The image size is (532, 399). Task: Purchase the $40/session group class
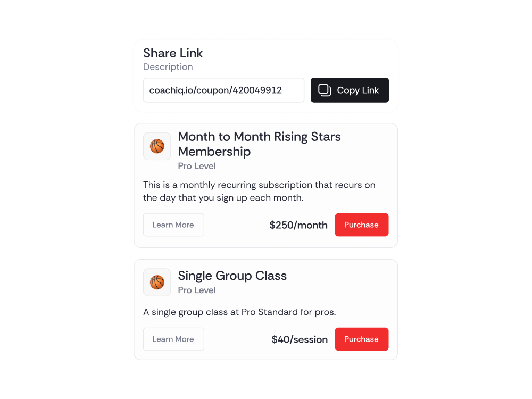click(361, 339)
